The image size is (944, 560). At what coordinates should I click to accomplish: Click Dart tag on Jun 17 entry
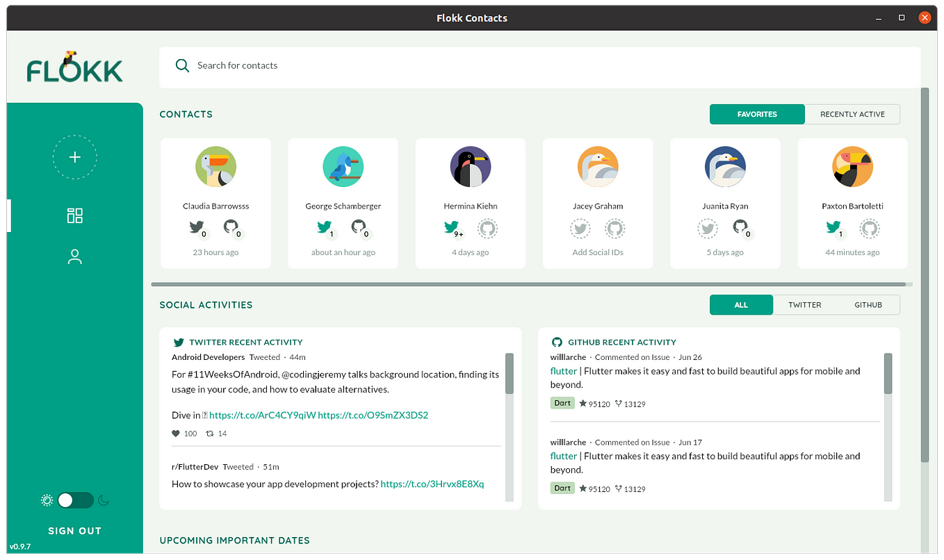click(x=562, y=488)
